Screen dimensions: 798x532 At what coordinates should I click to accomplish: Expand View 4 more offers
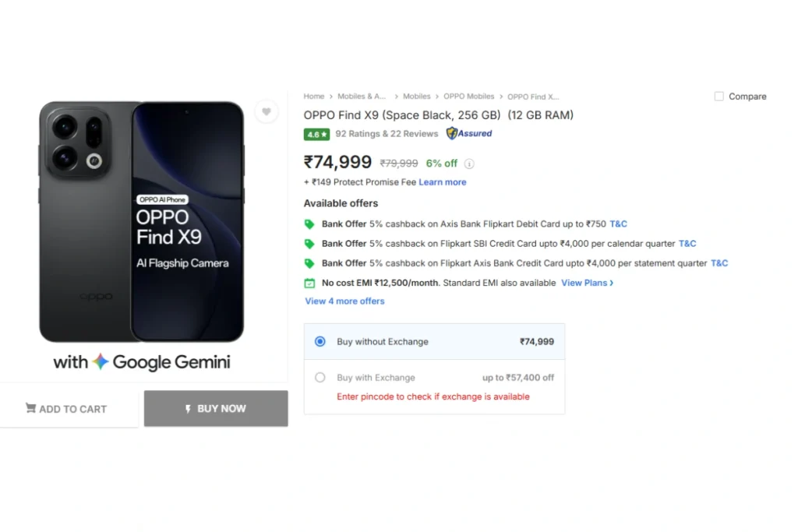344,301
